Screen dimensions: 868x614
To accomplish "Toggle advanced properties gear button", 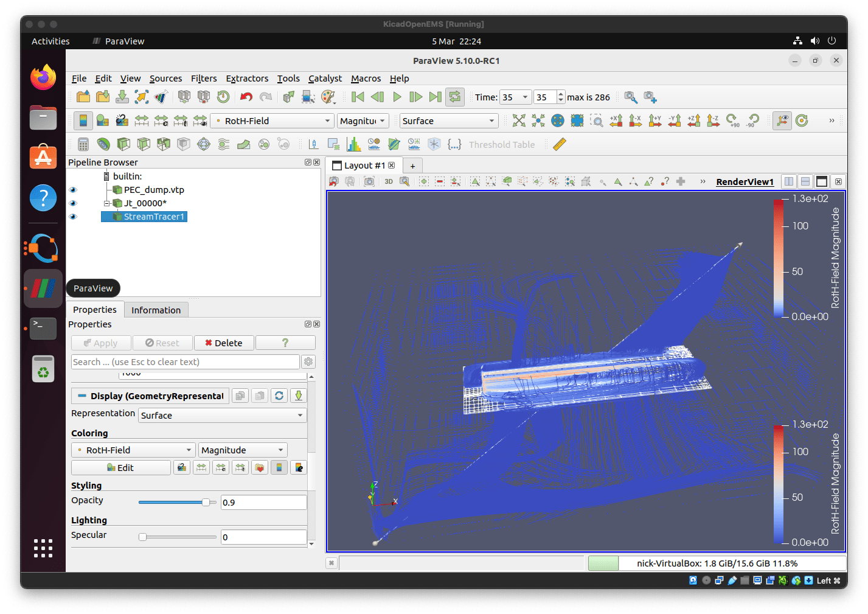I will tap(308, 361).
